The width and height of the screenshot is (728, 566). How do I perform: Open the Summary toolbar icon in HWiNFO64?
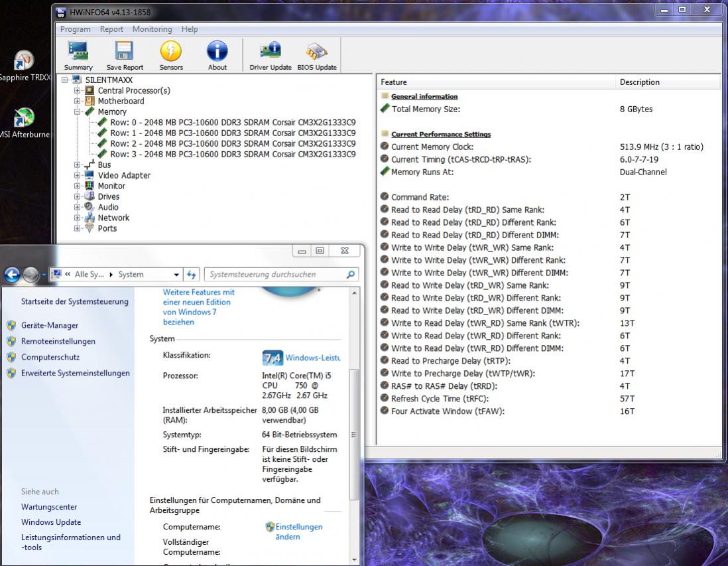click(78, 55)
